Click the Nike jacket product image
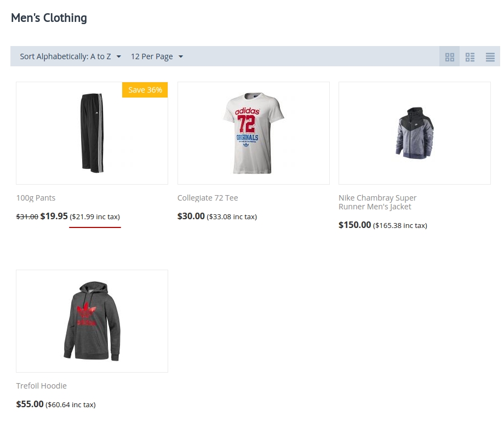 (x=414, y=133)
